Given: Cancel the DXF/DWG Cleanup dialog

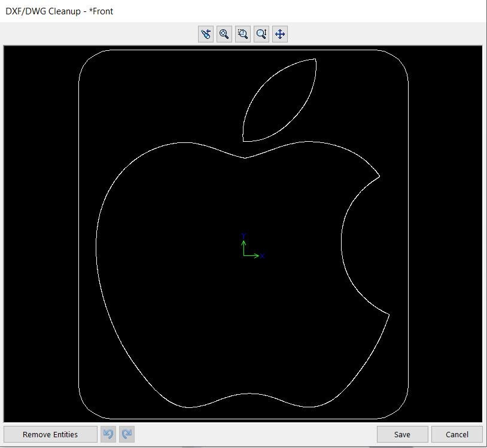Looking at the screenshot, I should [457, 434].
